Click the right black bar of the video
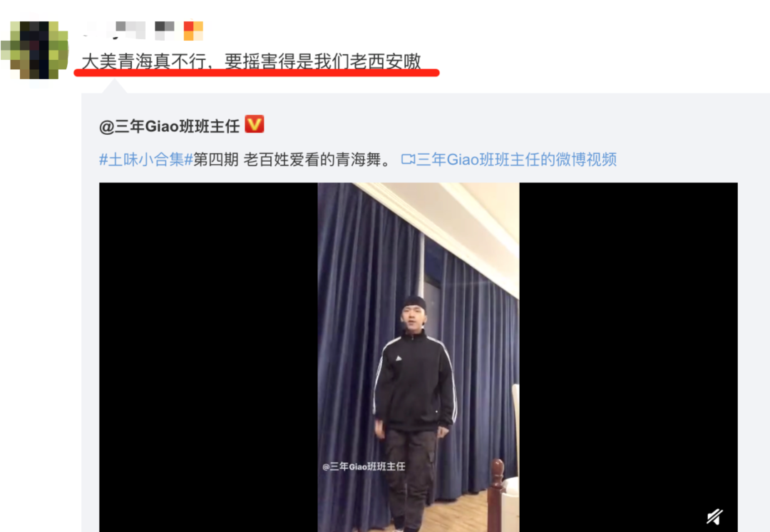Image resolution: width=770 pixels, height=532 pixels. click(x=628, y=357)
